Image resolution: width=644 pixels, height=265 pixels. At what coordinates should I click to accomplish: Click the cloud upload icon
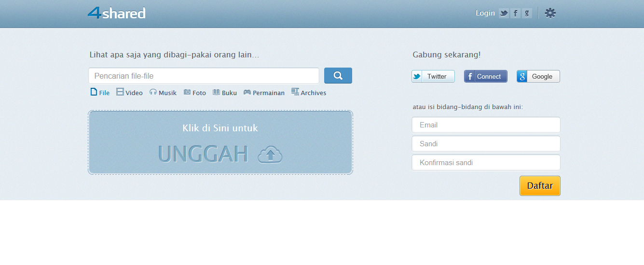click(x=270, y=154)
